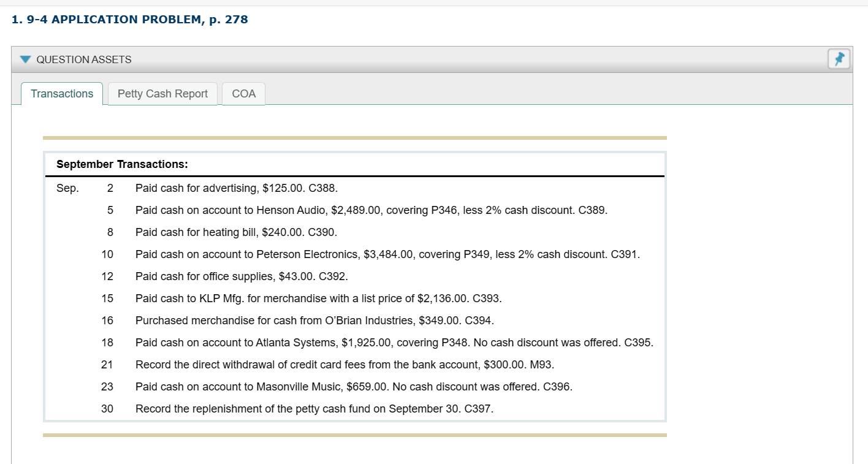Click the 9-4 APPLICATION PROBLEM heading
Image resolution: width=868 pixels, height=464 pixels.
(129, 19)
